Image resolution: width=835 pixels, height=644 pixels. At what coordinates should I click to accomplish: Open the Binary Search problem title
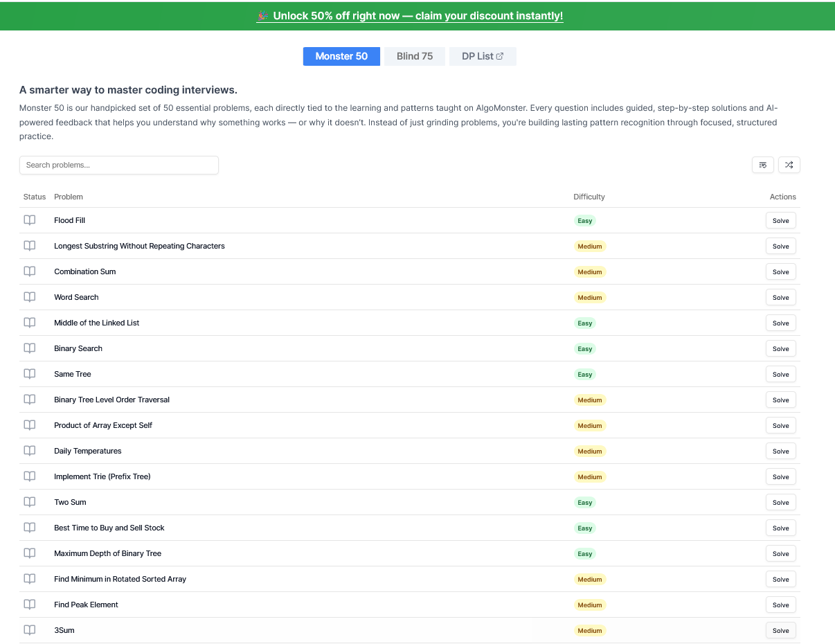[x=78, y=348]
